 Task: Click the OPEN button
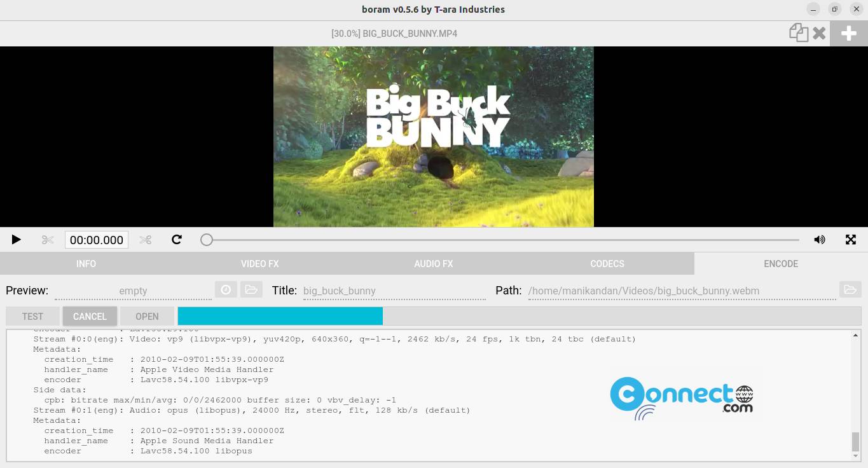tap(147, 316)
